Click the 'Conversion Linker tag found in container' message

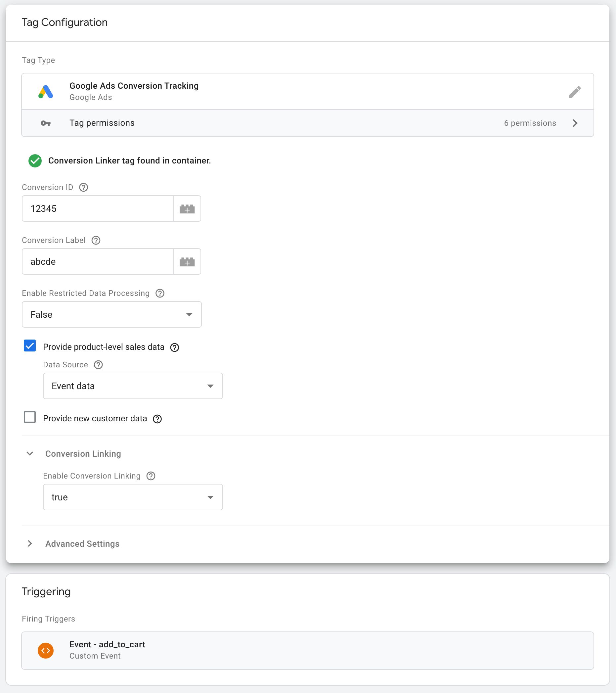click(129, 161)
